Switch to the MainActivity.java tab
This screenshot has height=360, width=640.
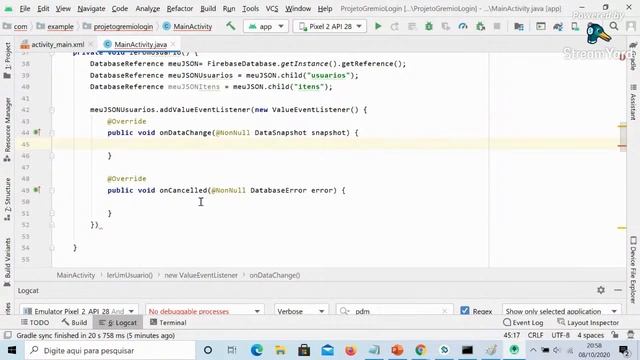tap(140, 44)
